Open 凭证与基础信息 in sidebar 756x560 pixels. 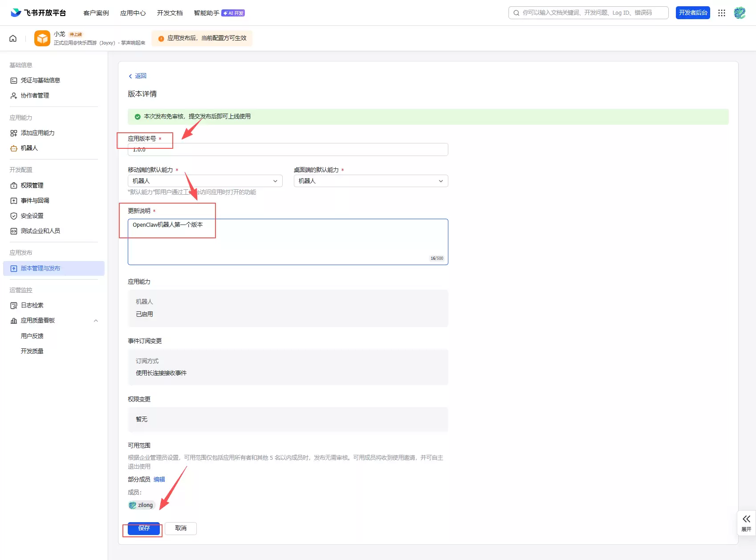tap(40, 80)
